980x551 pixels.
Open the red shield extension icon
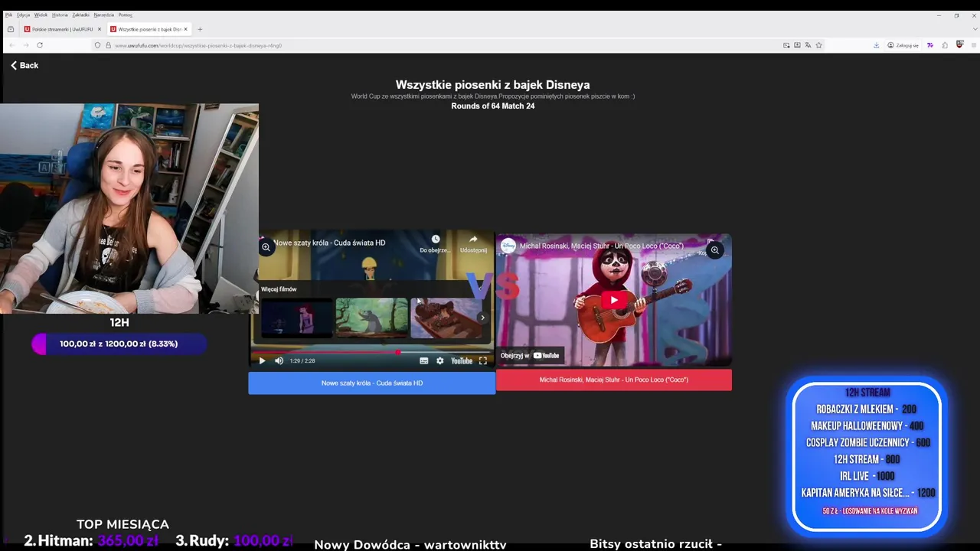(x=959, y=45)
